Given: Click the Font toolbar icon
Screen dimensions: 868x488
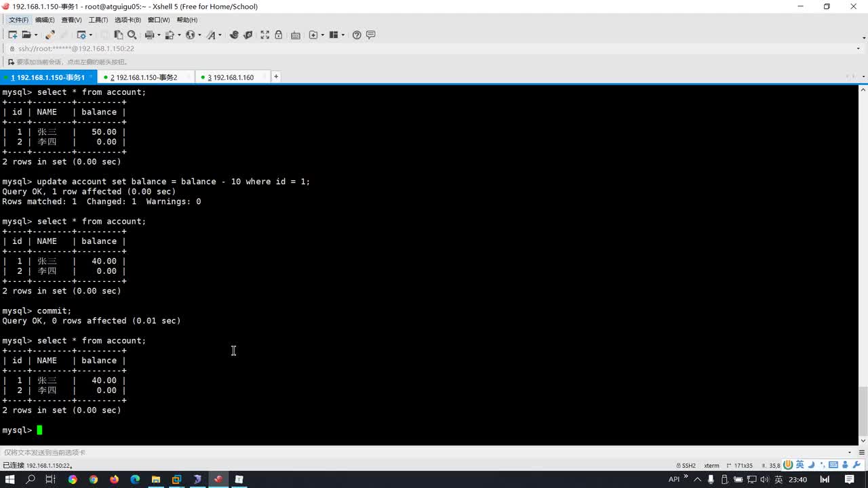Looking at the screenshot, I should click(211, 35).
